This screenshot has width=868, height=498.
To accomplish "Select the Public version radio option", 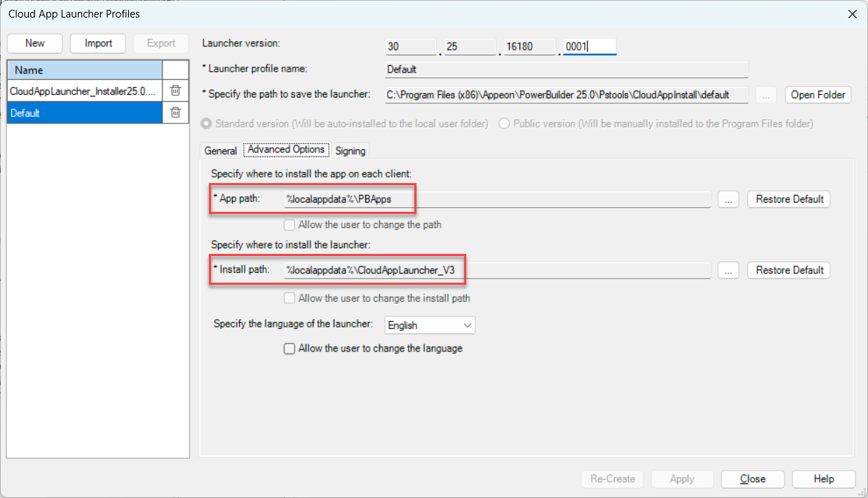I will tap(503, 124).
